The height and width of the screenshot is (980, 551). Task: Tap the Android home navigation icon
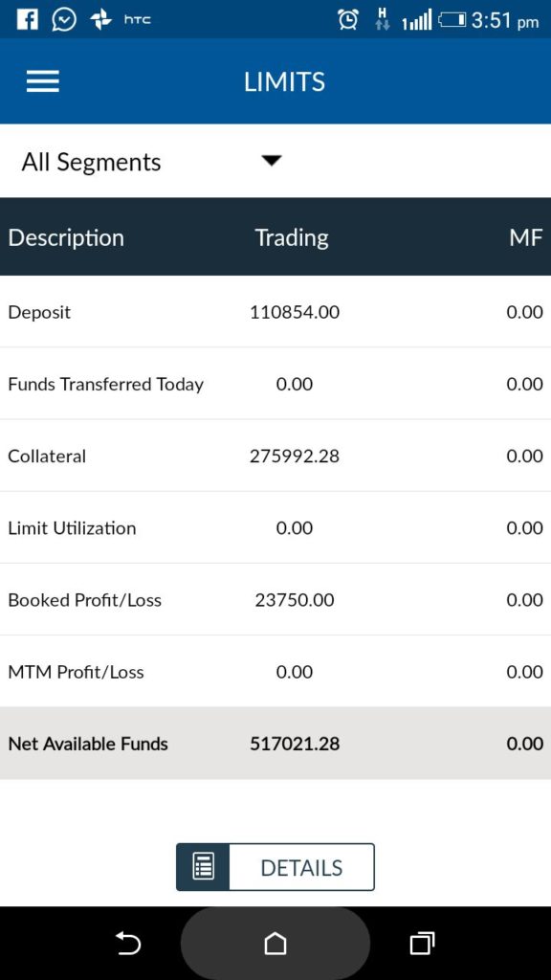(x=275, y=943)
